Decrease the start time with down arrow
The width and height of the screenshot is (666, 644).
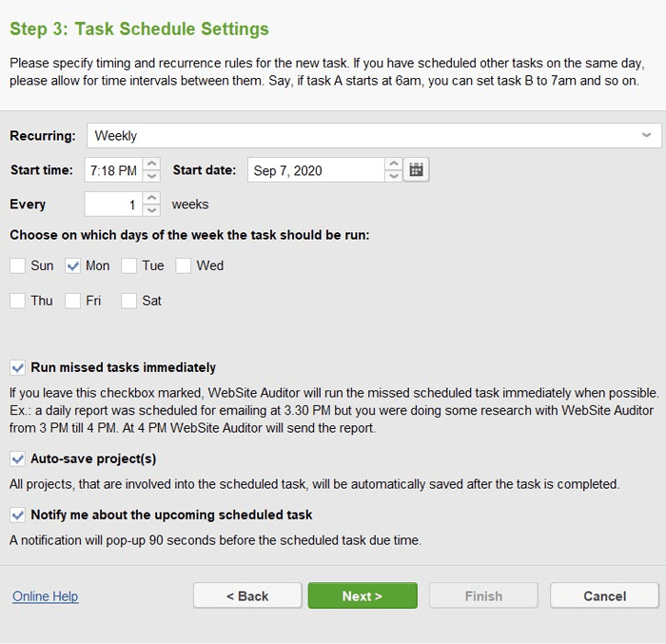(151, 176)
